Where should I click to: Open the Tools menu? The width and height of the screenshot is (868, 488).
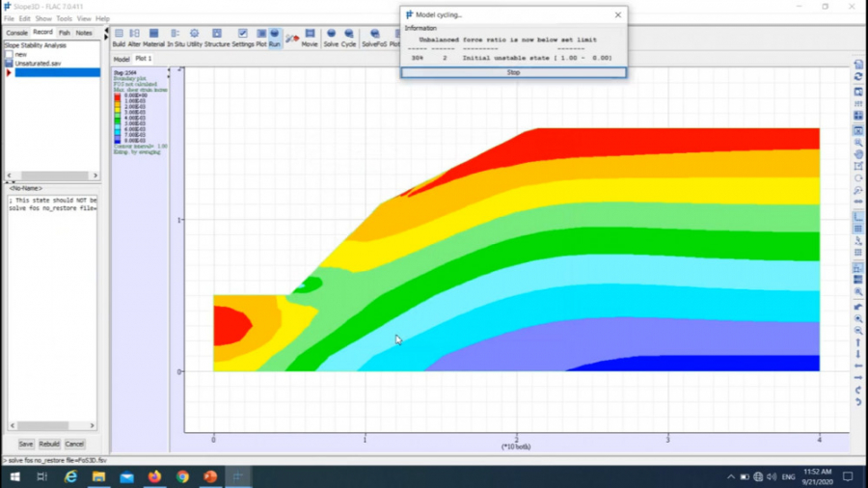click(64, 19)
